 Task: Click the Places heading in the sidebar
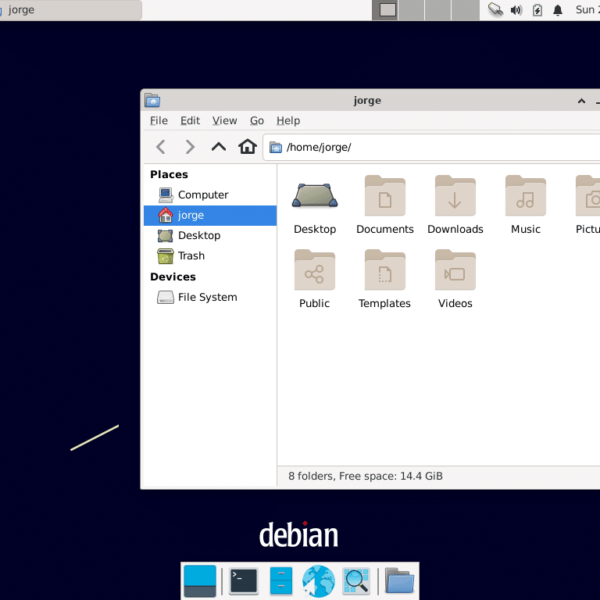pos(169,174)
